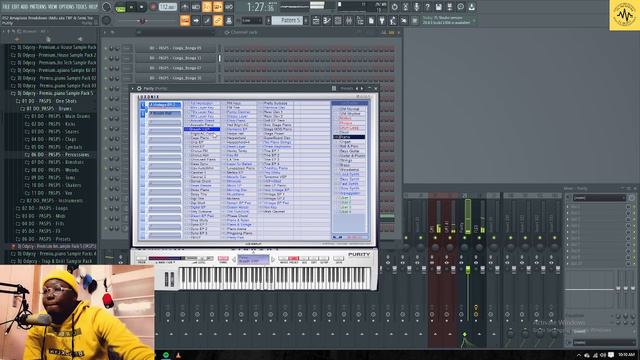Open the OPTIONS menu
Screen dimensions: 640x360
coord(67,7)
